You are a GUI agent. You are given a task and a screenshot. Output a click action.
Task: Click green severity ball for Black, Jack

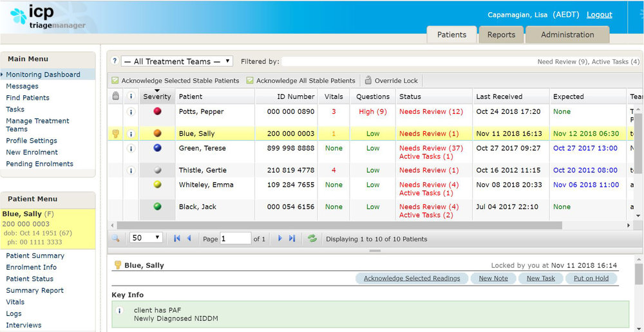[157, 207]
